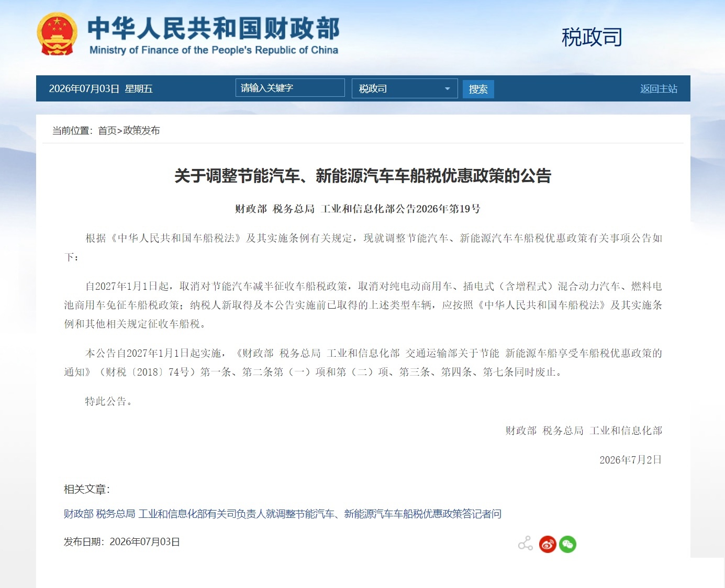
Task: Click the 搜索 button
Action: click(x=478, y=89)
